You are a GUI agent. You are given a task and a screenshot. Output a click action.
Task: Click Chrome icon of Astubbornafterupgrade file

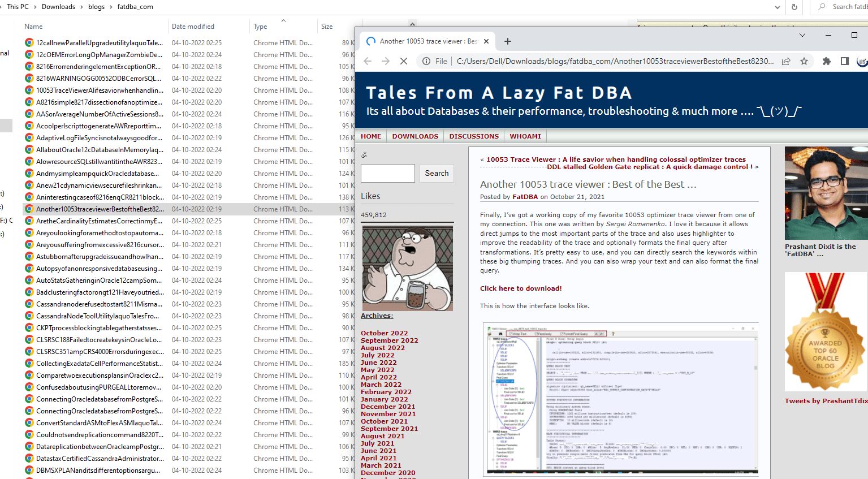click(x=29, y=256)
